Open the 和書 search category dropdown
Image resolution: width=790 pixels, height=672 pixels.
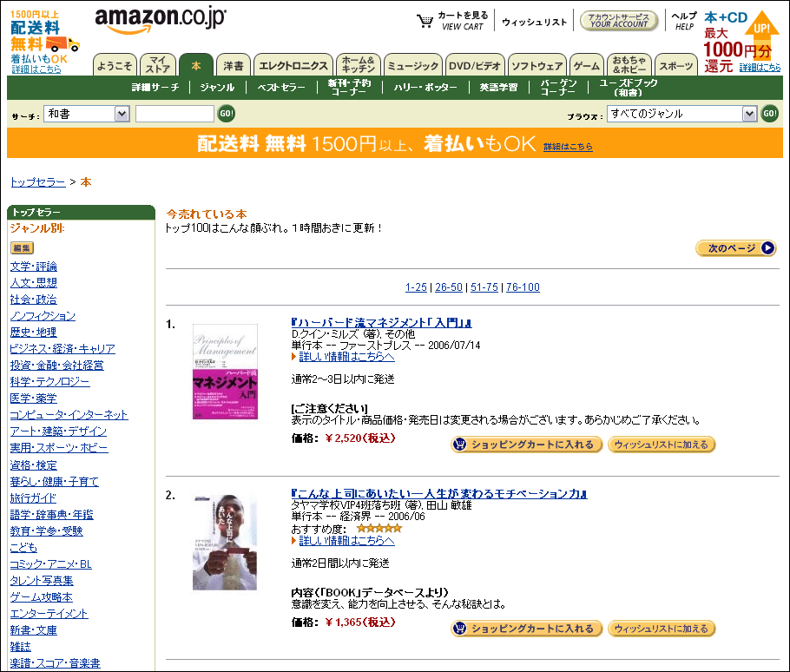pyautogui.click(x=87, y=114)
